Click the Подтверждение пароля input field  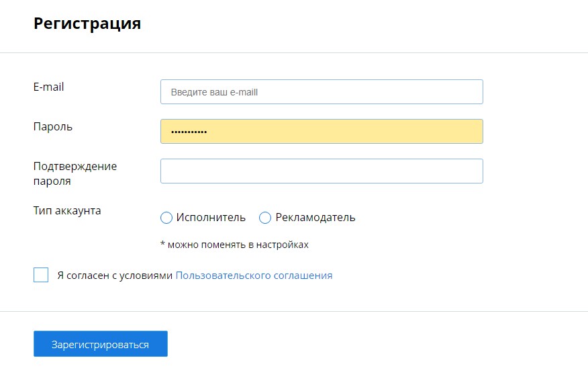point(322,171)
